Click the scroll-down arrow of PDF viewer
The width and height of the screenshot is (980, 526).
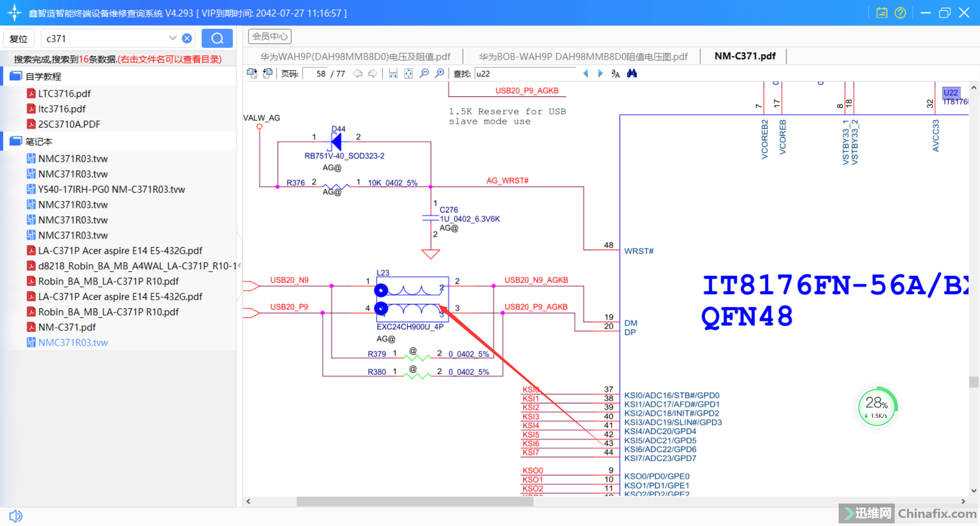974,491
